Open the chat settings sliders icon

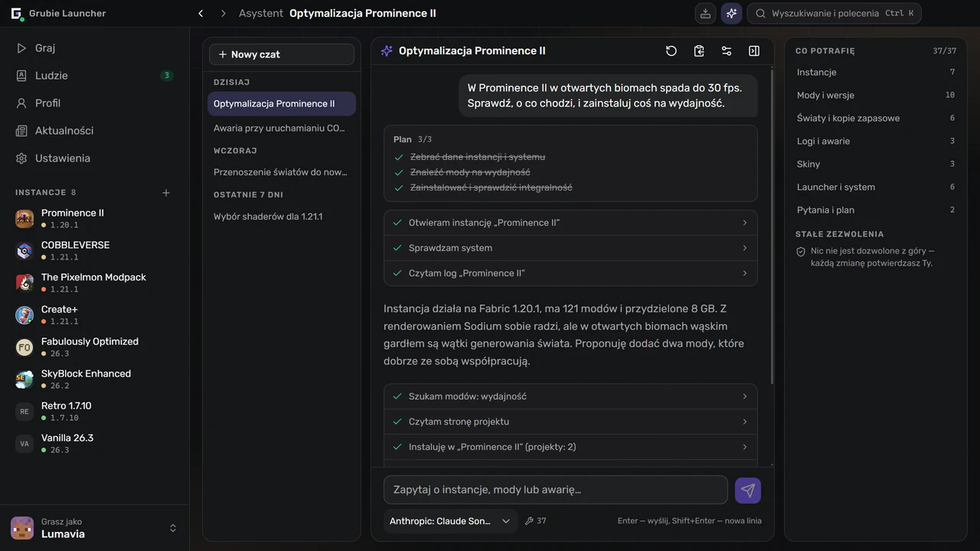[x=727, y=51]
